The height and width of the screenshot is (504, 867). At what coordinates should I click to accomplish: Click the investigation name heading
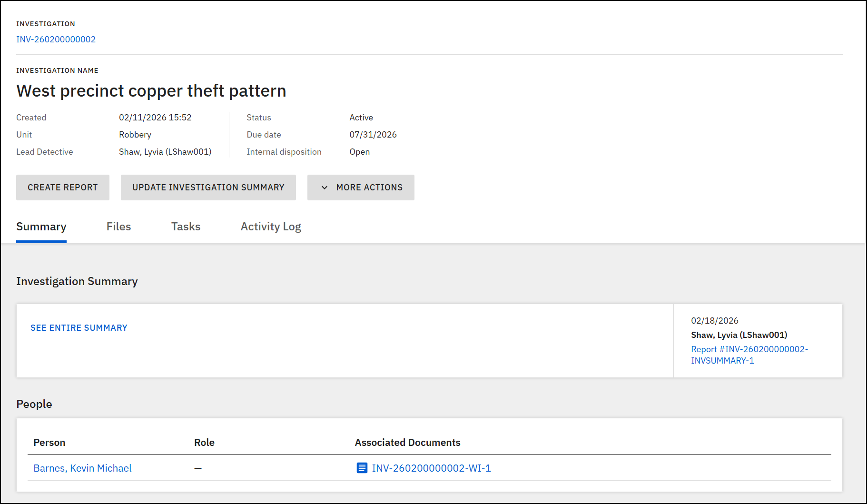(151, 90)
